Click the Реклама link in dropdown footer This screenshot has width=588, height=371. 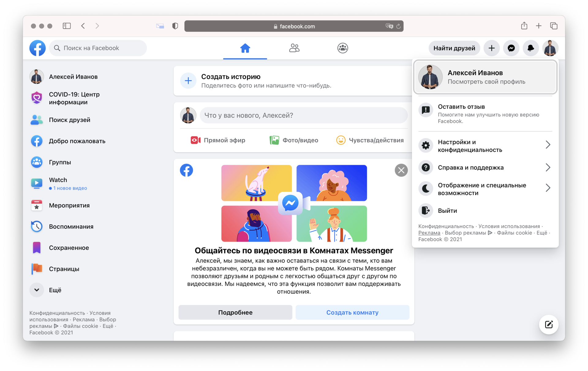click(x=429, y=233)
